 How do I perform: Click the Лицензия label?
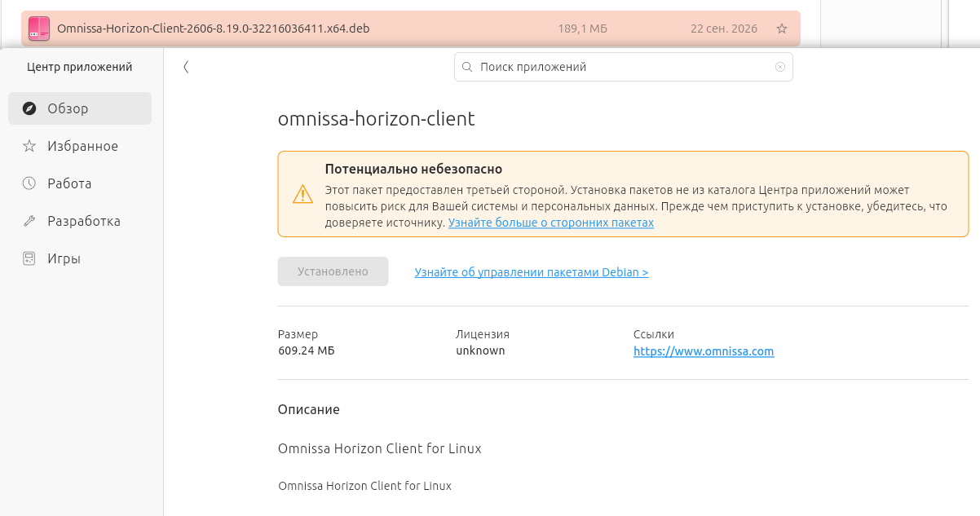483,334
